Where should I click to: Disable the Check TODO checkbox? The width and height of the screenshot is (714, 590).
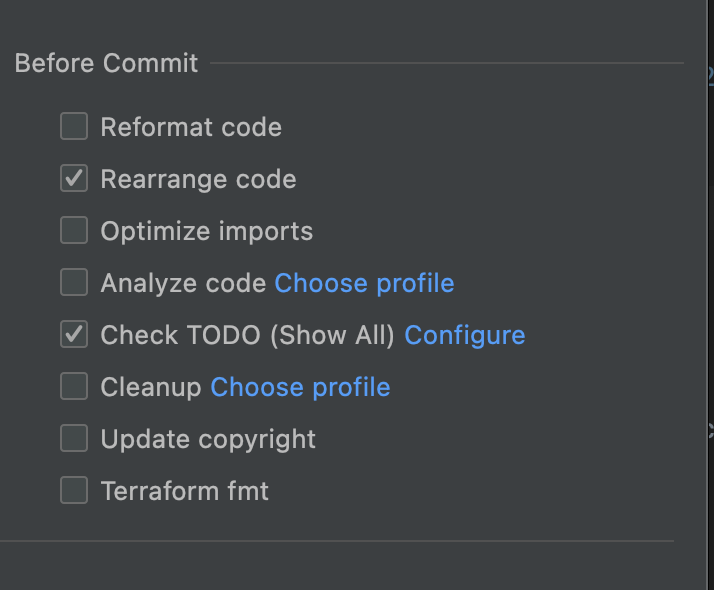(74, 335)
